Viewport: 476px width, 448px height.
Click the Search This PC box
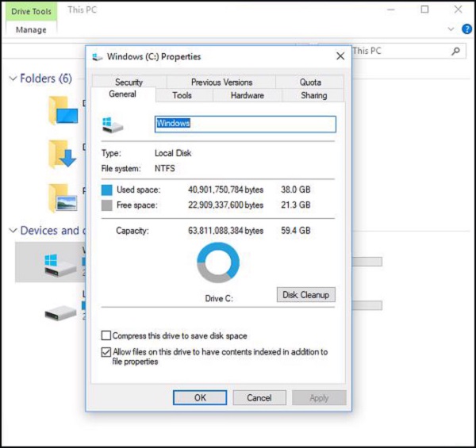tap(409, 51)
